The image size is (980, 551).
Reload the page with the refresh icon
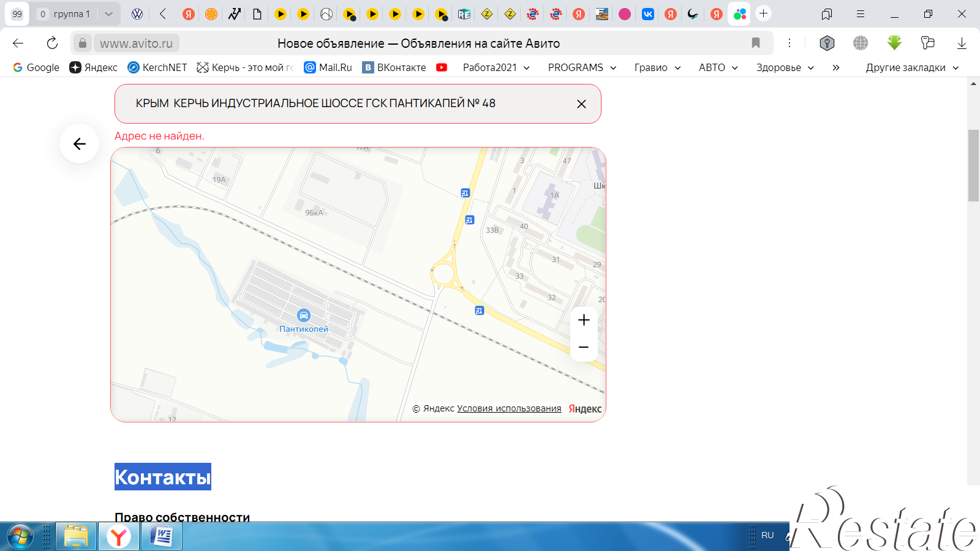(52, 43)
